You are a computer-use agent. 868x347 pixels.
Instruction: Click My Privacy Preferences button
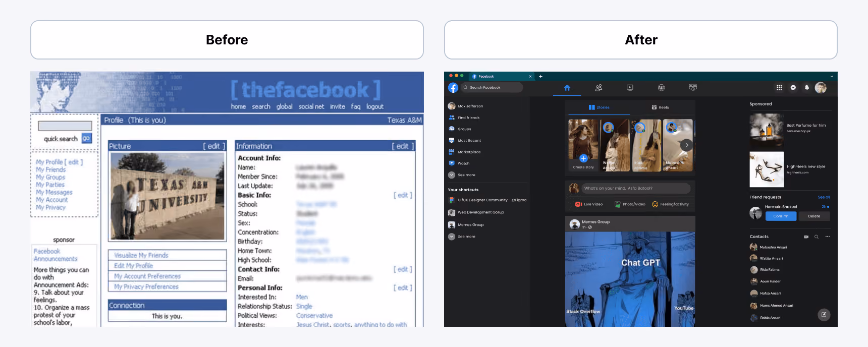pos(167,286)
